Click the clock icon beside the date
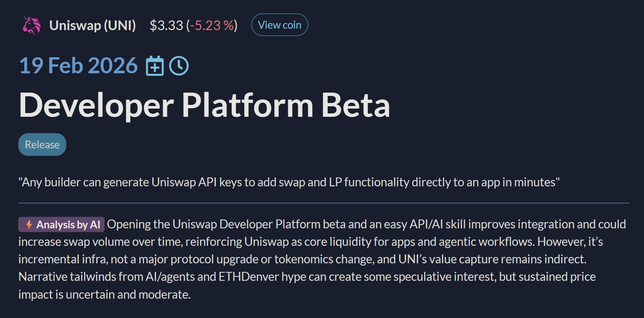The image size is (644, 318). coord(179,66)
